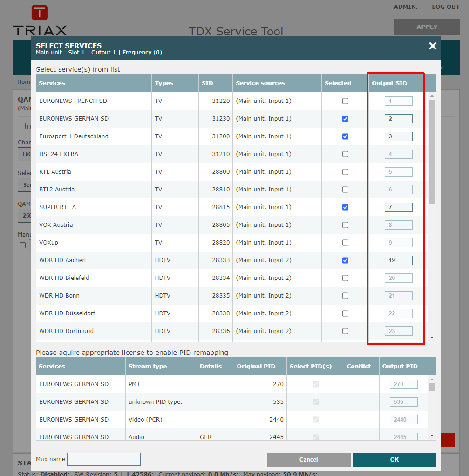Click 'WDR HD Bonn' service name

(x=59, y=296)
